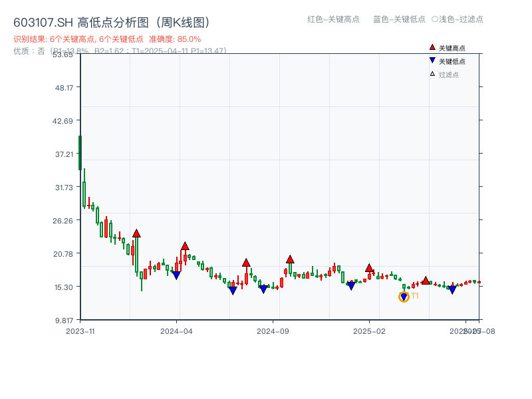Click the 准确度: 85.0% accuracy text

click(x=174, y=39)
